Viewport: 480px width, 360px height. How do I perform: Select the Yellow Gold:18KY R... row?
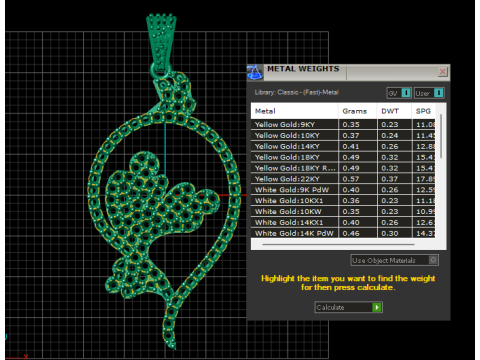tap(343, 168)
